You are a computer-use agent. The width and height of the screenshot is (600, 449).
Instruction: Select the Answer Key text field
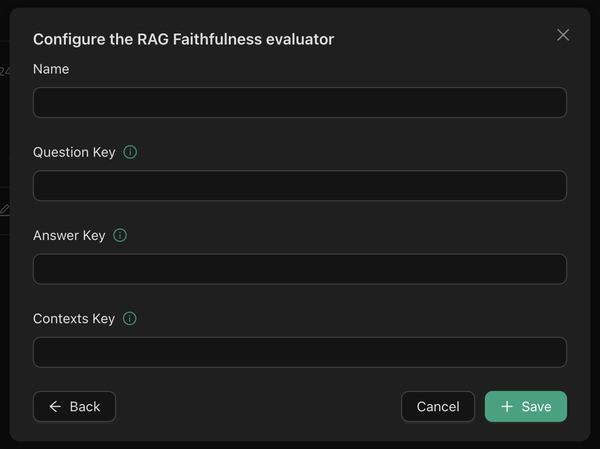300,269
